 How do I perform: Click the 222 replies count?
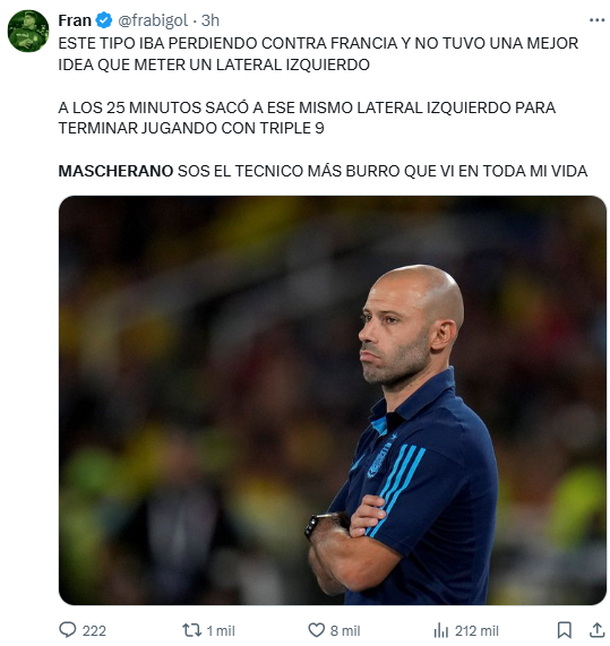[94, 631]
